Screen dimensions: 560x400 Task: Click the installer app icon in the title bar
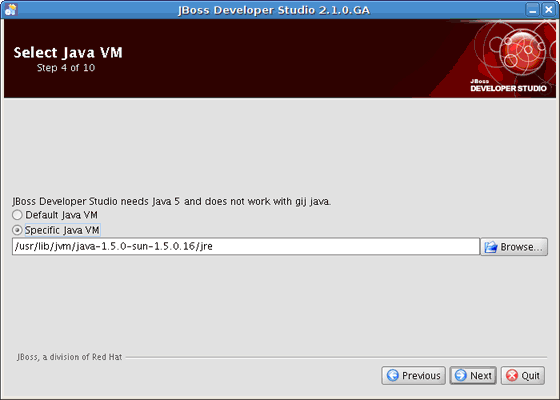click(10, 10)
